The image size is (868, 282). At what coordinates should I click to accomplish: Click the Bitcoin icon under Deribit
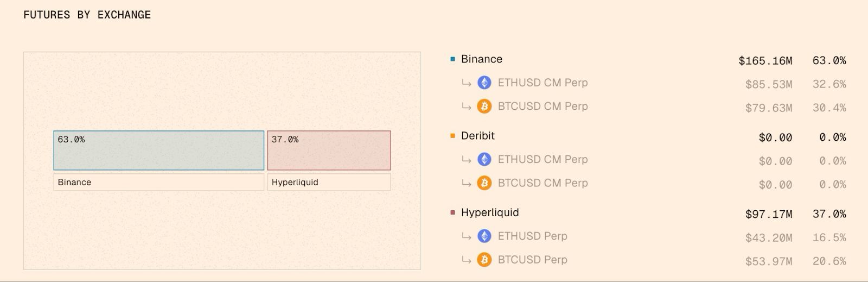[x=484, y=183]
